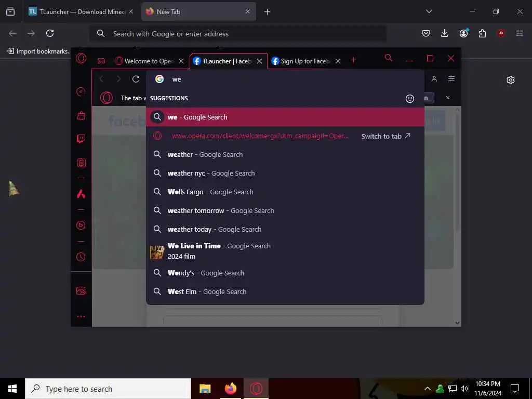Open History clock icon in sidebar
The height and width of the screenshot is (399, 532).
tap(81, 257)
